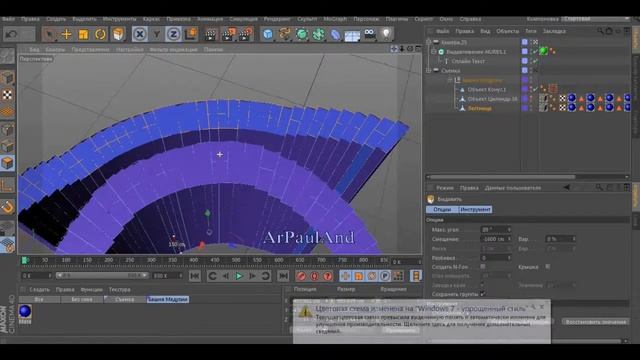Activate the Rotate tool circle icon
The image size is (640, 360).
(100, 34)
